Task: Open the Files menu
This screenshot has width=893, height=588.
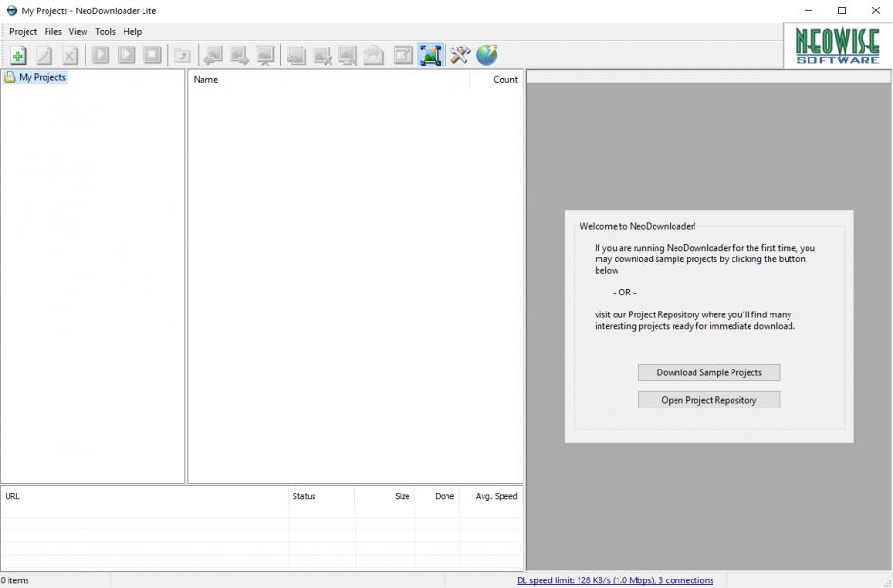Action: pos(53,32)
